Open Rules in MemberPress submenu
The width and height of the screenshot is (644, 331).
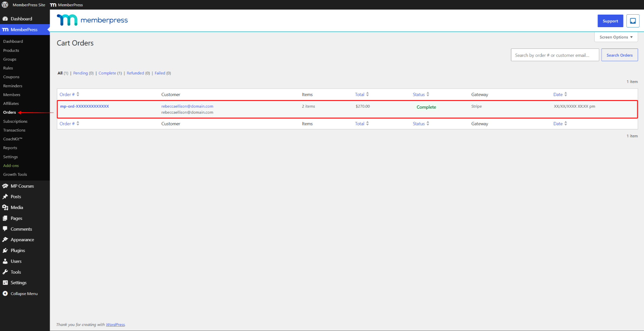(8, 68)
